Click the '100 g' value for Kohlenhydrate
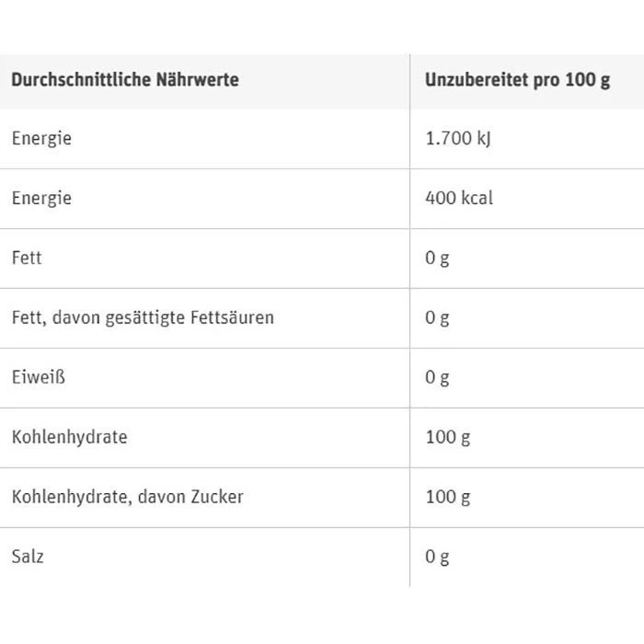The width and height of the screenshot is (644, 644). point(447,437)
